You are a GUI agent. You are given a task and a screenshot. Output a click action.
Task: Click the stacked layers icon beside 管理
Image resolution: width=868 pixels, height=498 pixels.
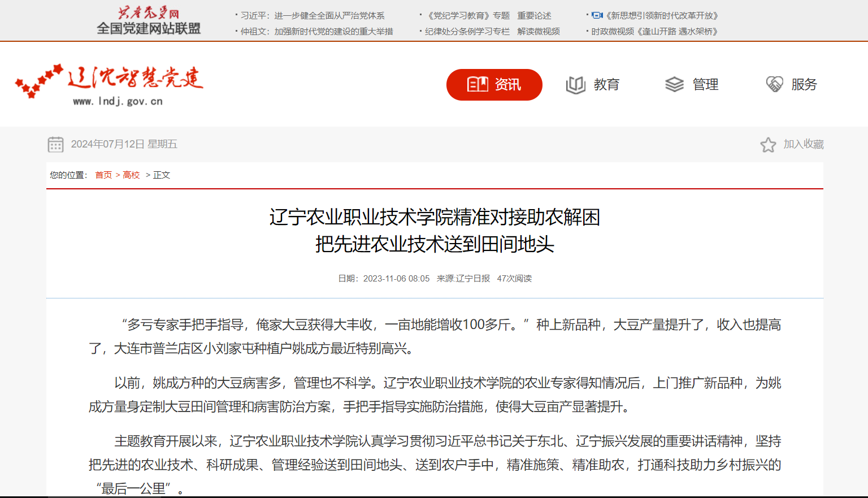coord(674,85)
